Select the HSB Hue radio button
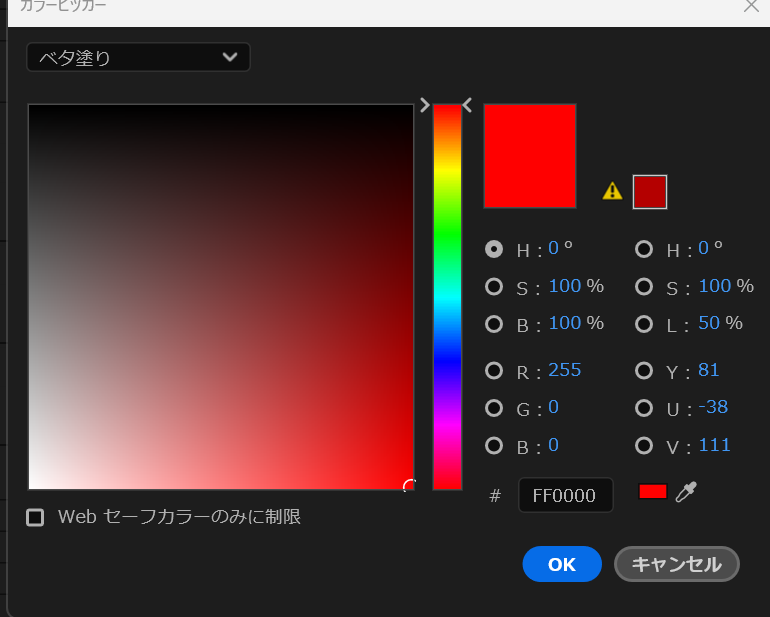The height and width of the screenshot is (617, 770). point(494,249)
